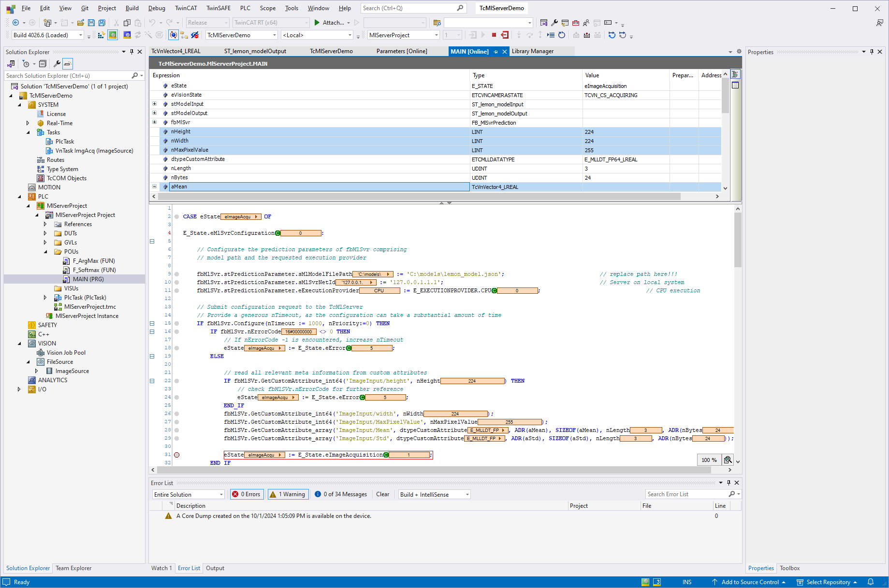
Task: Open the notifications bell in status bar
Action: pos(871,582)
